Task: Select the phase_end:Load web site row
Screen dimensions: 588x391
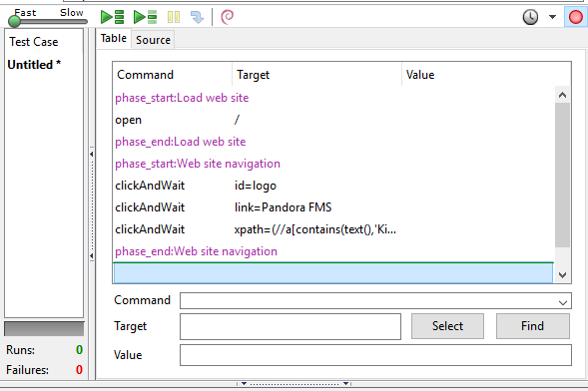Action: click(333, 142)
